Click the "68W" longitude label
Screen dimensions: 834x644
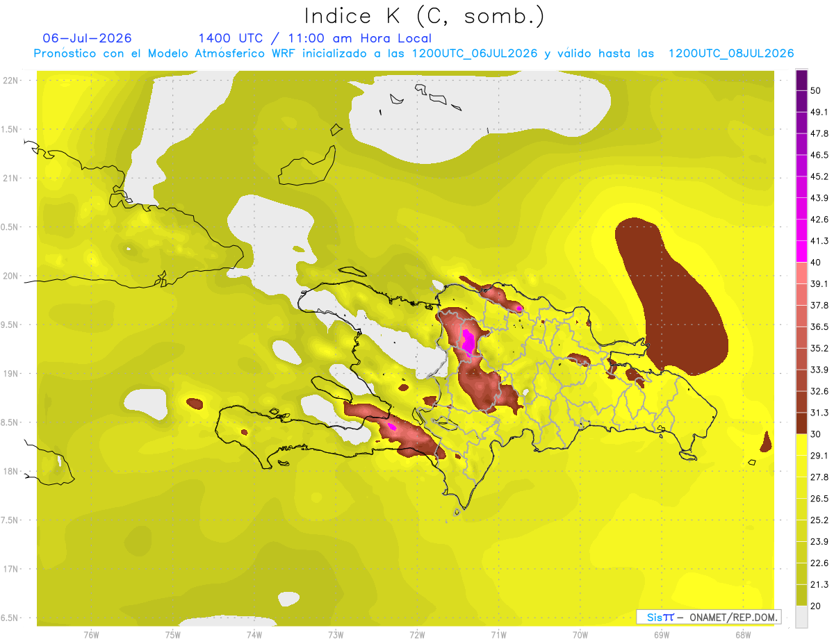[x=743, y=634]
